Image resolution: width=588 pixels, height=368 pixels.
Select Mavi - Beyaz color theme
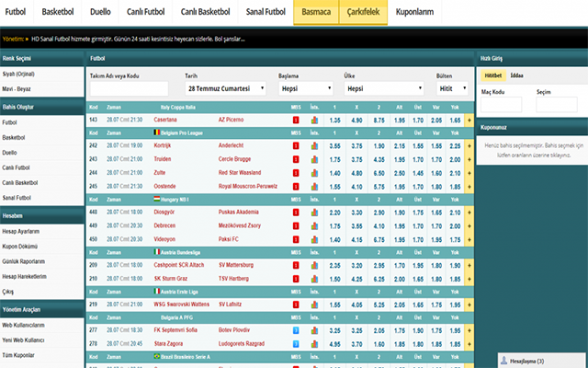pyautogui.click(x=20, y=89)
